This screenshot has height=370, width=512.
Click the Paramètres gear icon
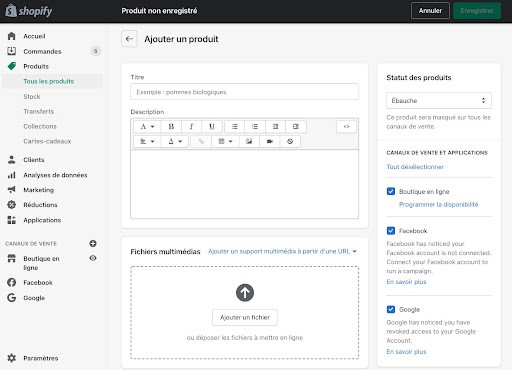coord(12,358)
